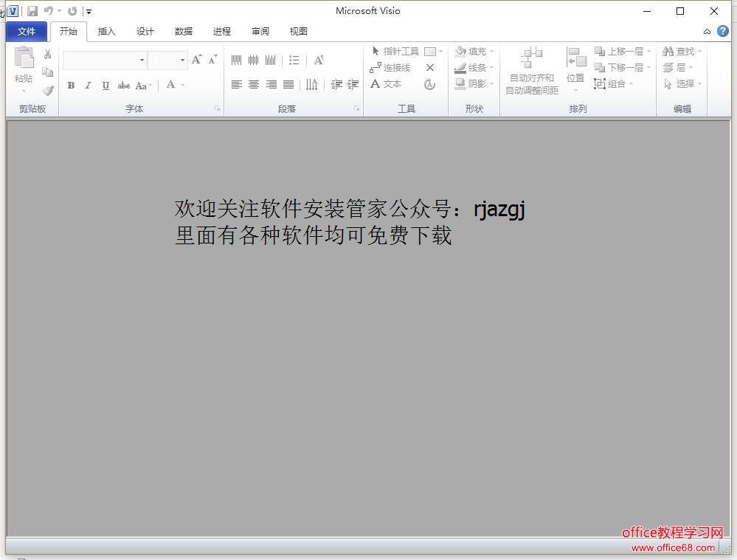
Task: Open the Aa change case dropdown
Action: [x=143, y=86]
